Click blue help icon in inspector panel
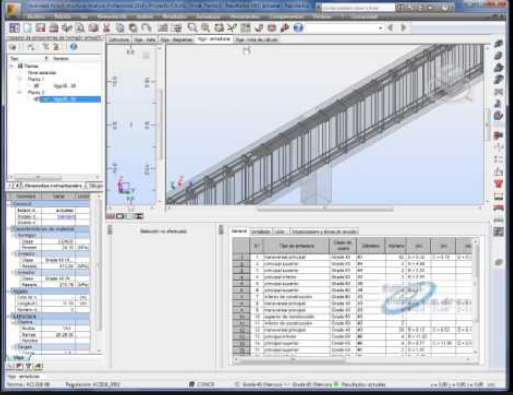Image resolution: width=513 pixels, height=395 pixels. 73,47
